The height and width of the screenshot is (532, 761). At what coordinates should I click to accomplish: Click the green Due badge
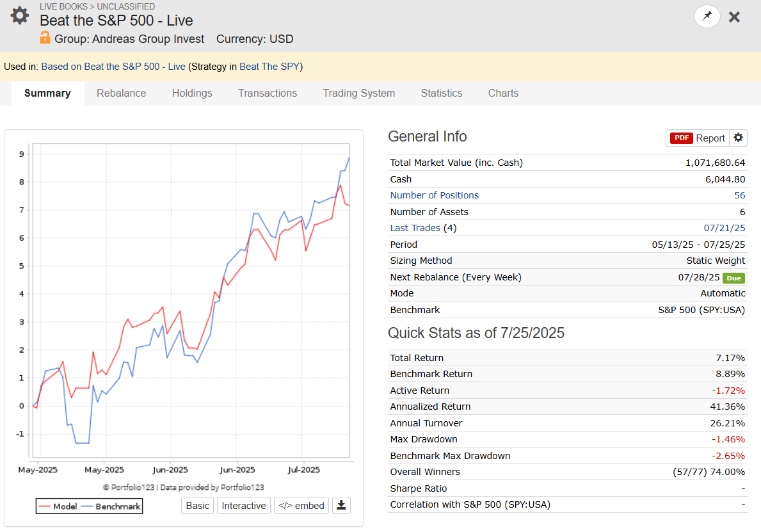[x=733, y=278]
